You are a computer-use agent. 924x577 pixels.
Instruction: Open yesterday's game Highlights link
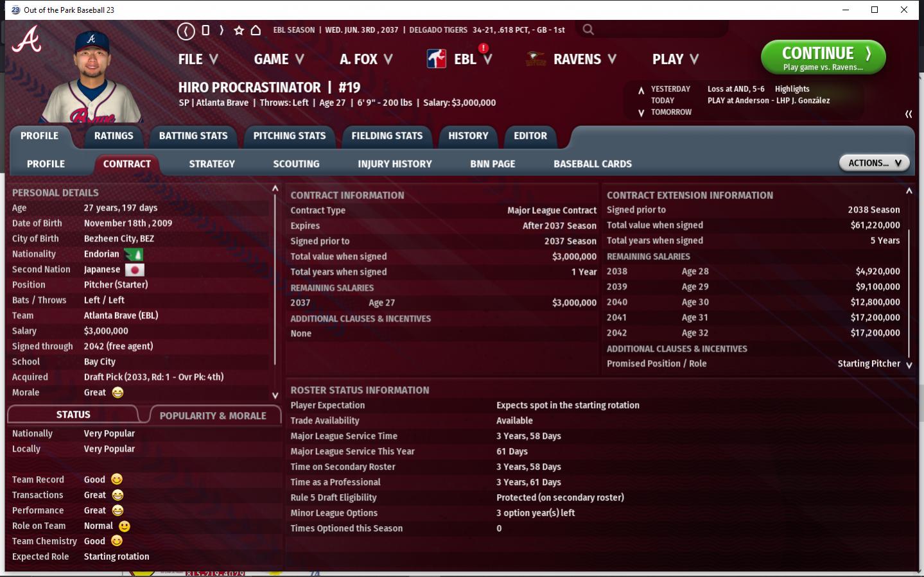[792, 89]
